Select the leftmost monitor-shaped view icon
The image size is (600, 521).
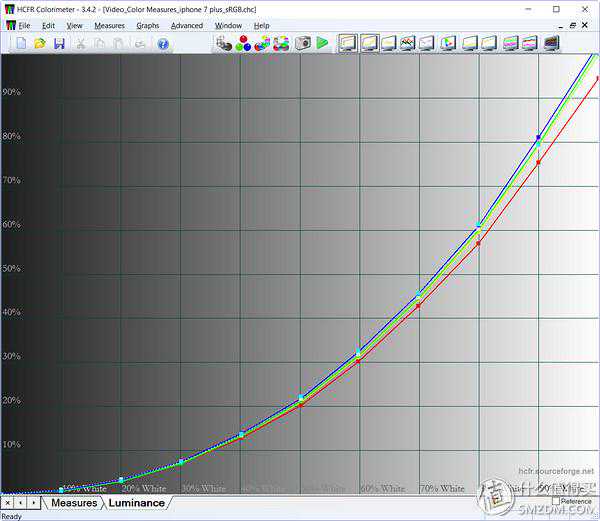(348, 43)
